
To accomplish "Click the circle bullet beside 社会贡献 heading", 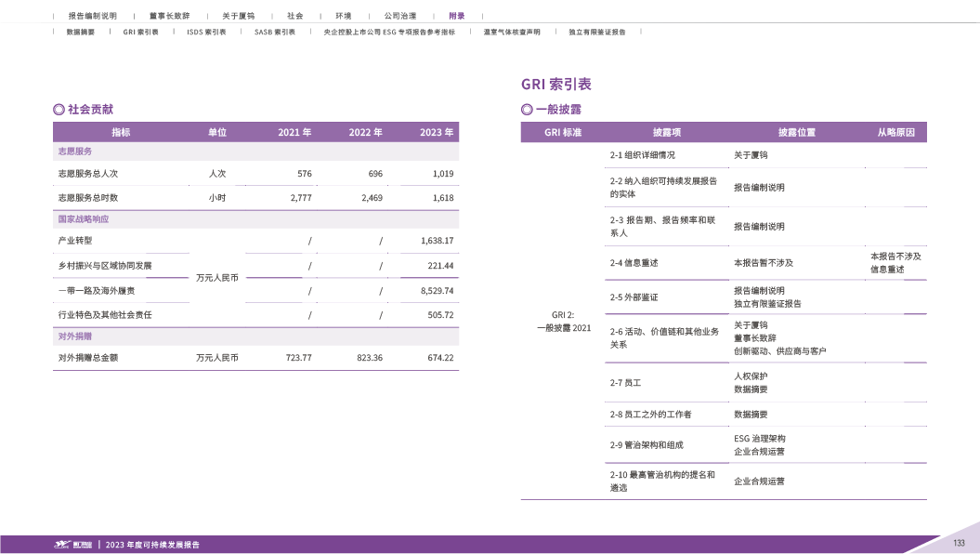I will click(59, 110).
